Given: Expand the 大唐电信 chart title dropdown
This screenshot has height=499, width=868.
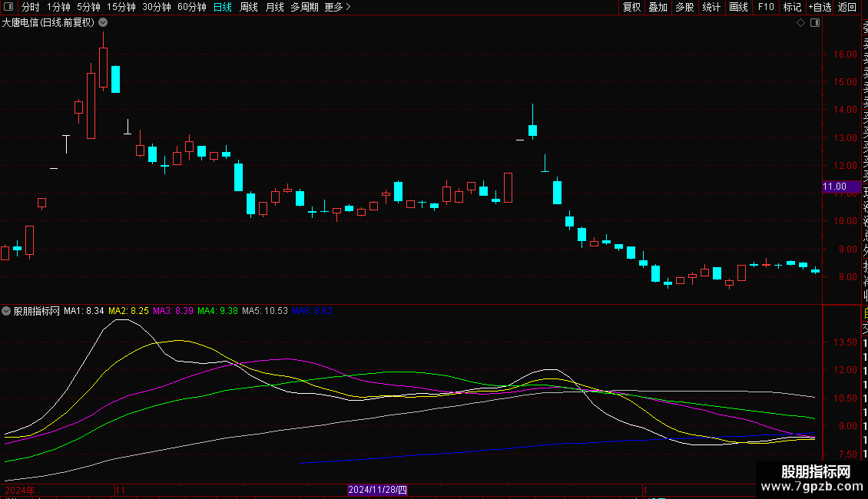Looking at the screenshot, I should (x=103, y=23).
